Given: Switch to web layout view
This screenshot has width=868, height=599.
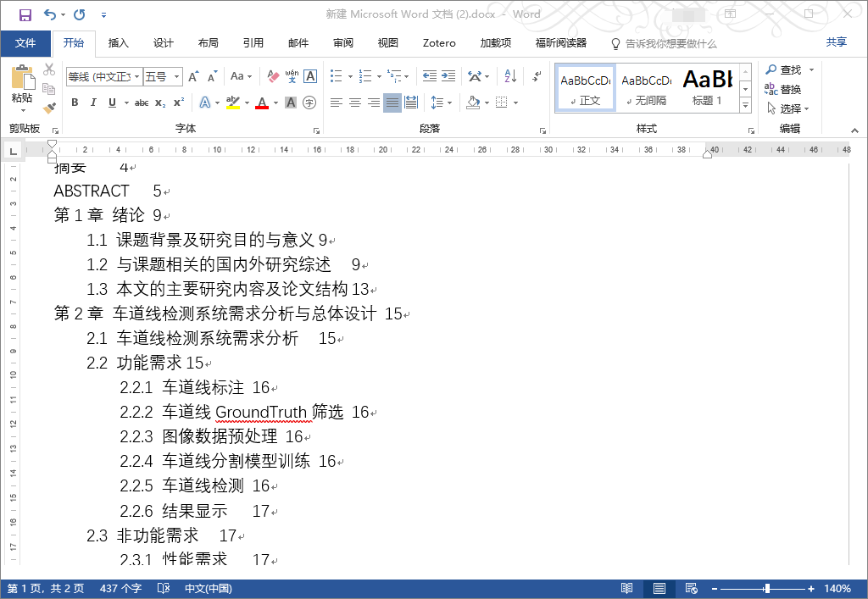Looking at the screenshot, I should 692,589.
